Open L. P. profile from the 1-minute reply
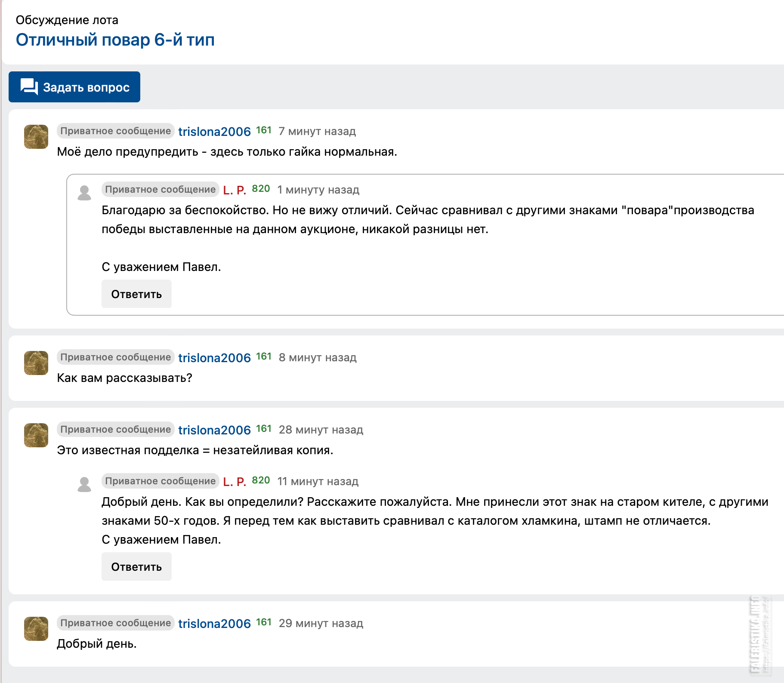The height and width of the screenshot is (683, 784). (235, 190)
